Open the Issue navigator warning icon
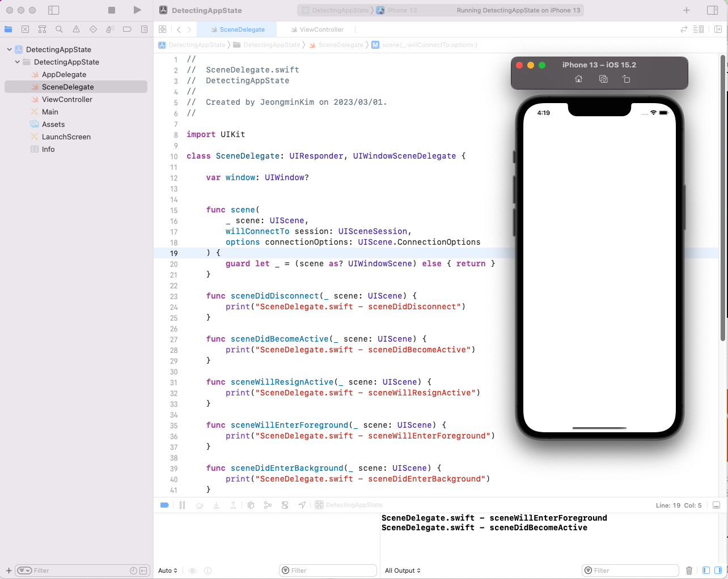This screenshot has width=728, height=579. [77, 29]
